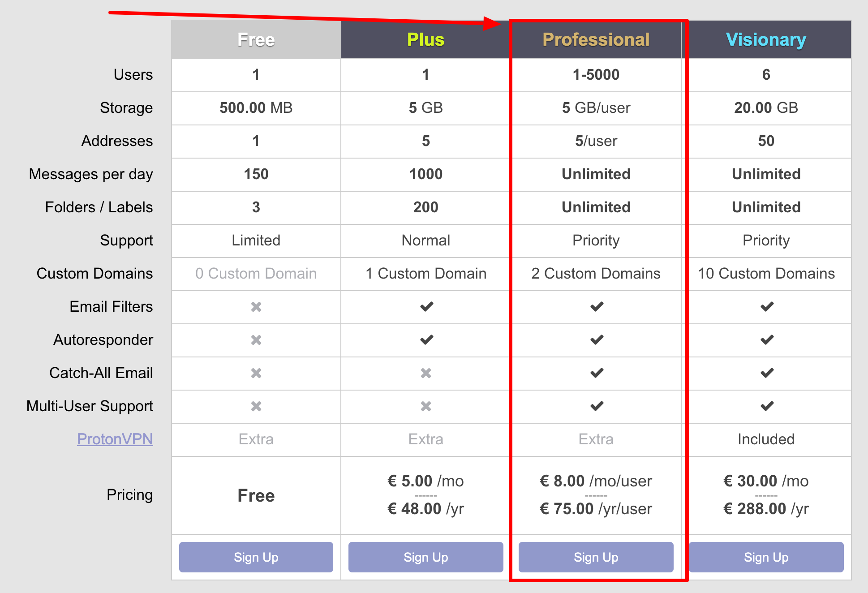Click the 2 Custom Domains cell under Professional
868x593 pixels.
pos(596,273)
